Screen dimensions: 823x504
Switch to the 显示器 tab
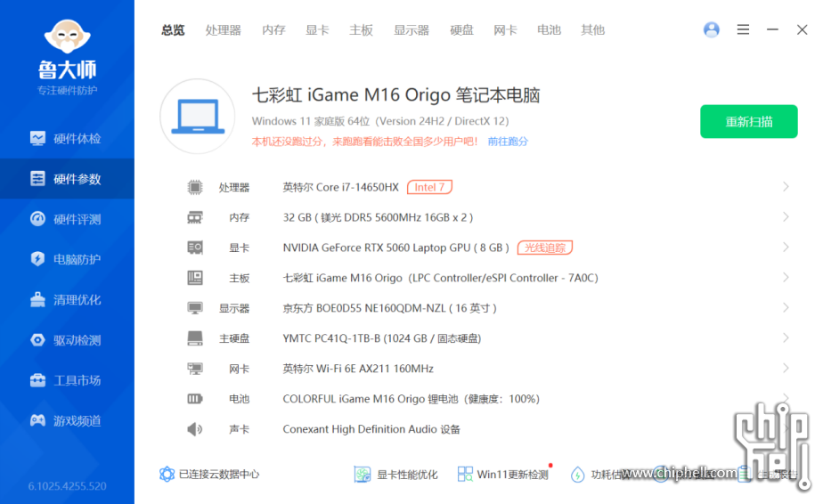(411, 30)
